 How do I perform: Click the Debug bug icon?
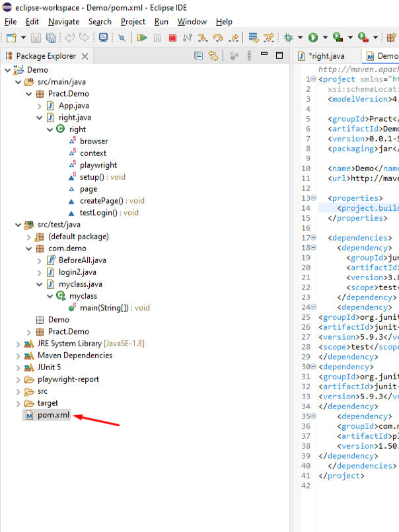pyautogui.click(x=289, y=37)
